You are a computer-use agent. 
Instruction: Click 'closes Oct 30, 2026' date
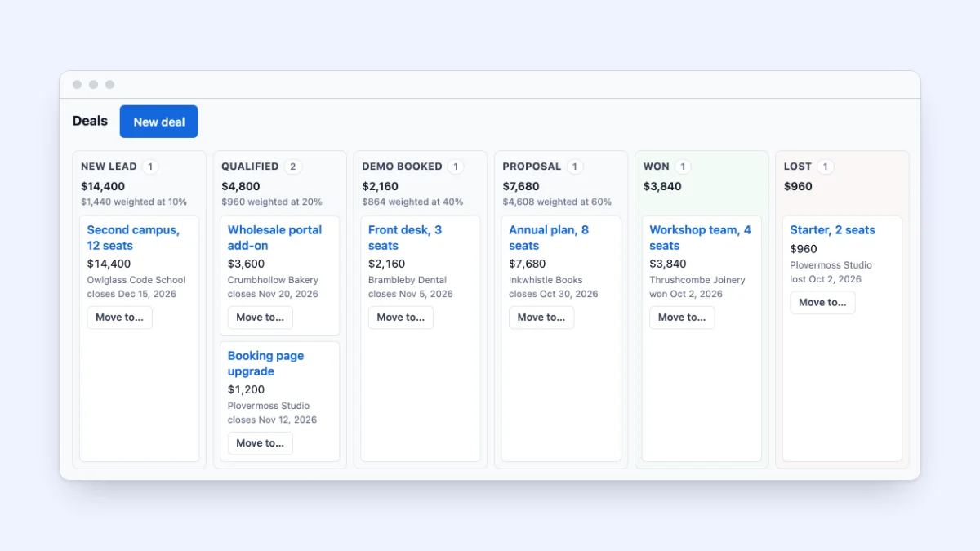(x=554, y=294)
